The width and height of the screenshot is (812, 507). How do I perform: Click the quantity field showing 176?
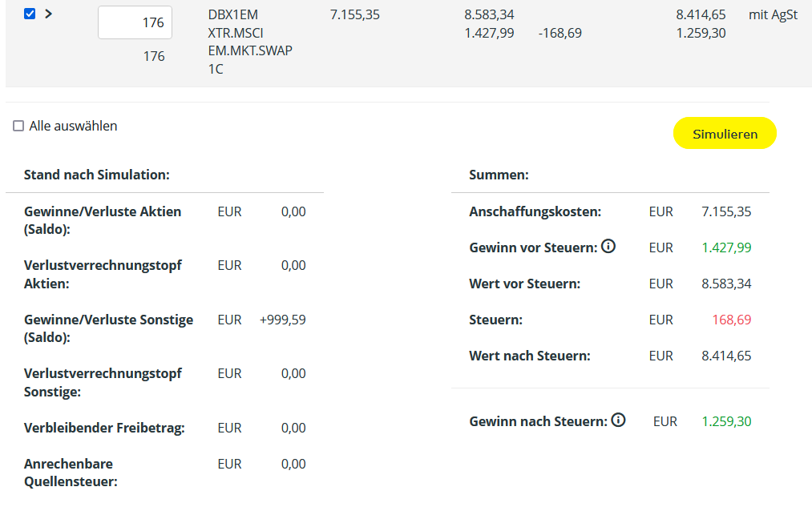[135, 22]
